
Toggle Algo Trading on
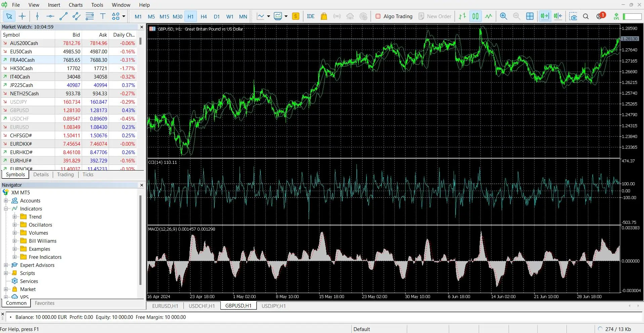[394, 16]
